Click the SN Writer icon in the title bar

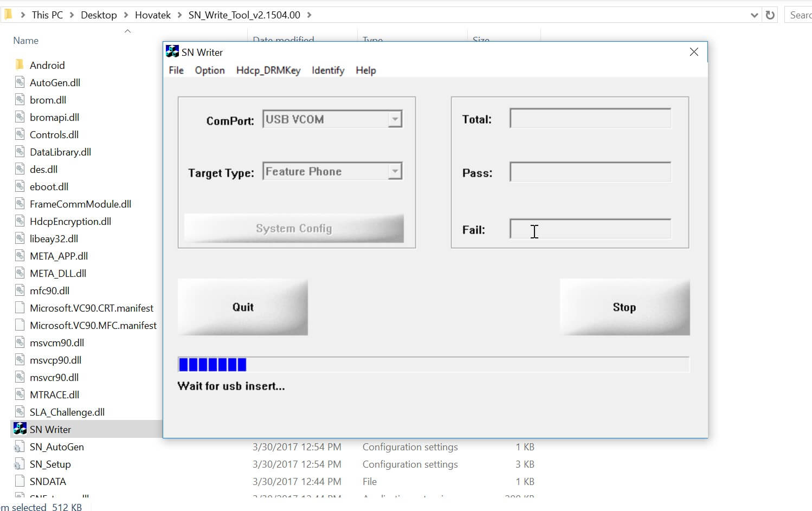pos(172,51)
